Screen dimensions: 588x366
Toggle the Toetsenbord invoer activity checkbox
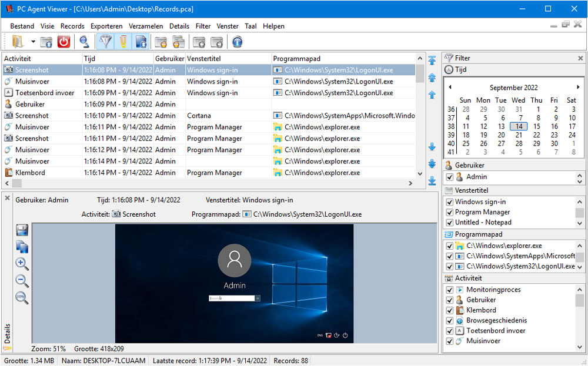450,331
